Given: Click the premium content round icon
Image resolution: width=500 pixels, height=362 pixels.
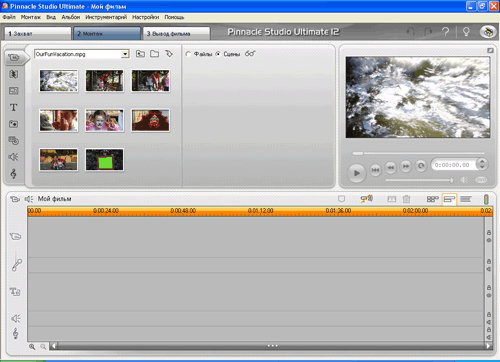Looking at the screenshot, I should pos(488,32).
